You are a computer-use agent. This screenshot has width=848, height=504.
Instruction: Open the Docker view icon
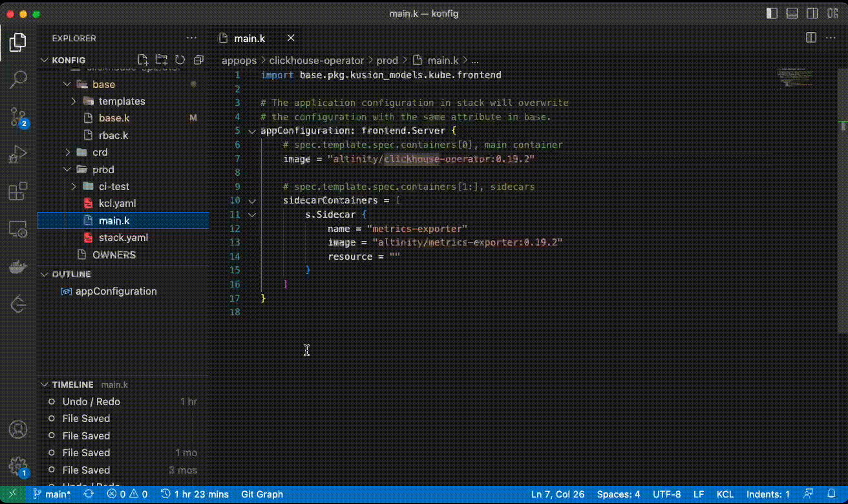tap(17, 267)
